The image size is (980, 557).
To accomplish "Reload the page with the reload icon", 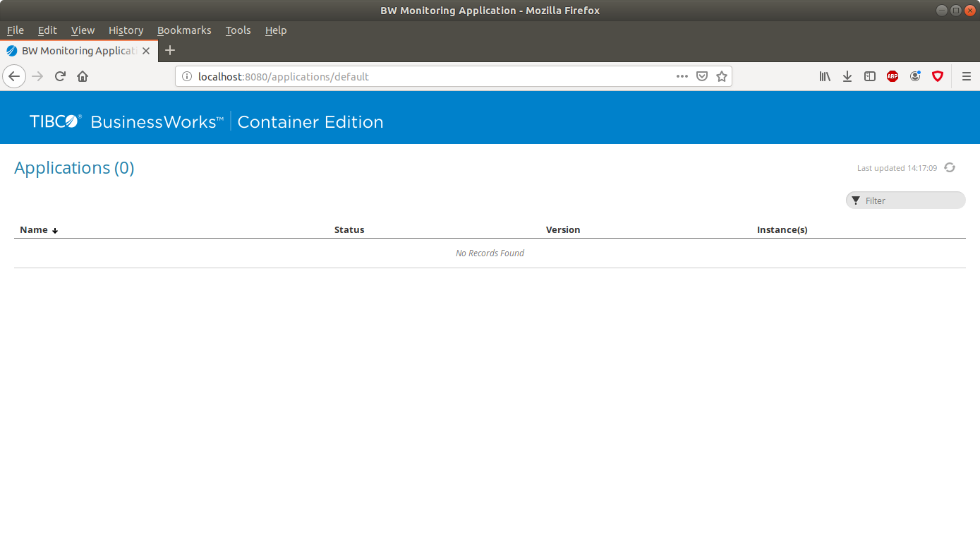I will (x=60, y=76).
